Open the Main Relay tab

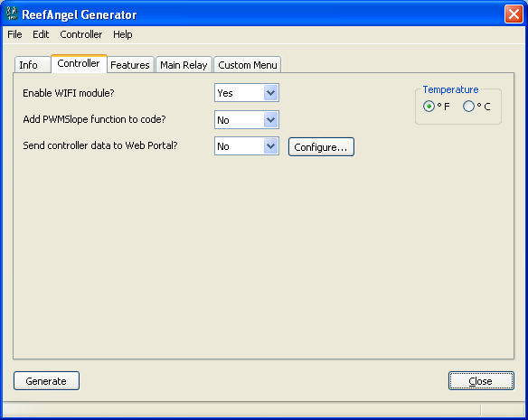point(184,65)
